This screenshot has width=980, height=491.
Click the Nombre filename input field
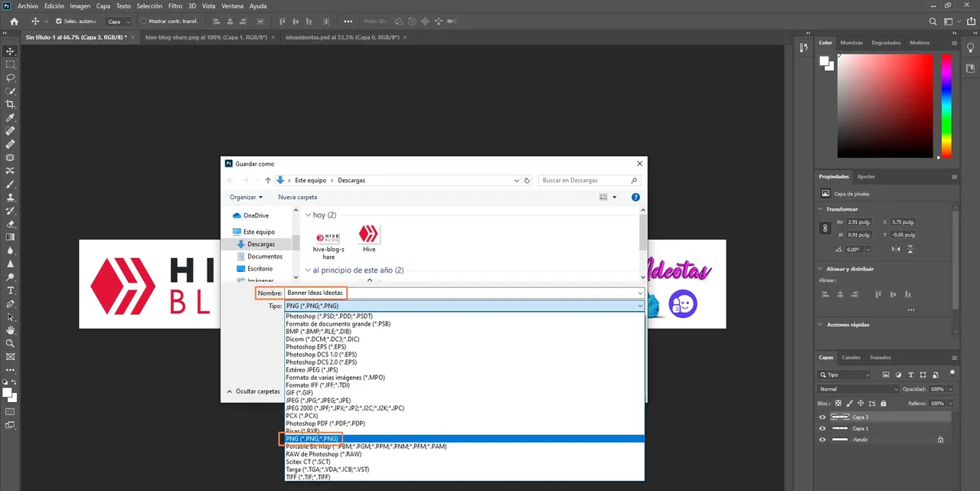coord(459,293)
